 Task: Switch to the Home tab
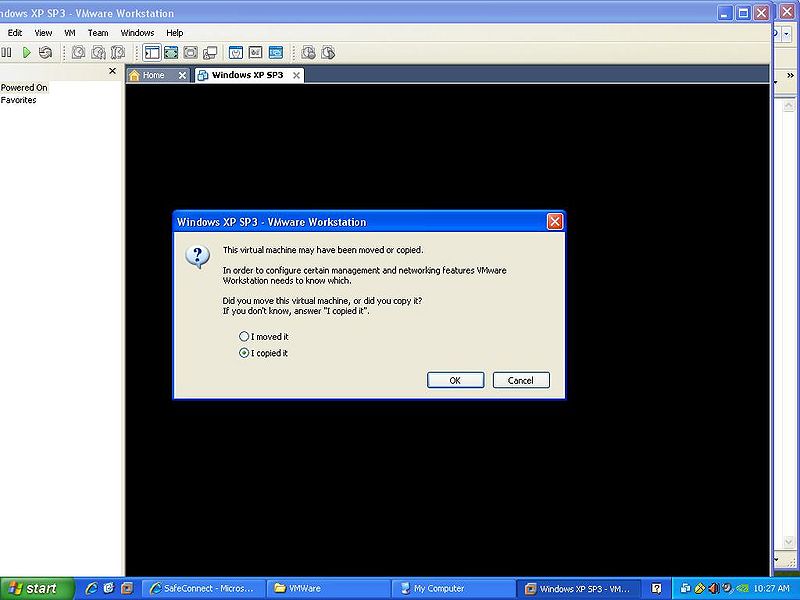coord(153,75)
